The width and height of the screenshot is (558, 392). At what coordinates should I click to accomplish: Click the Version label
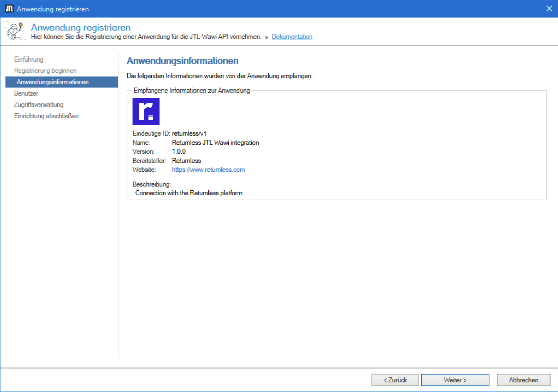[143, 152]
